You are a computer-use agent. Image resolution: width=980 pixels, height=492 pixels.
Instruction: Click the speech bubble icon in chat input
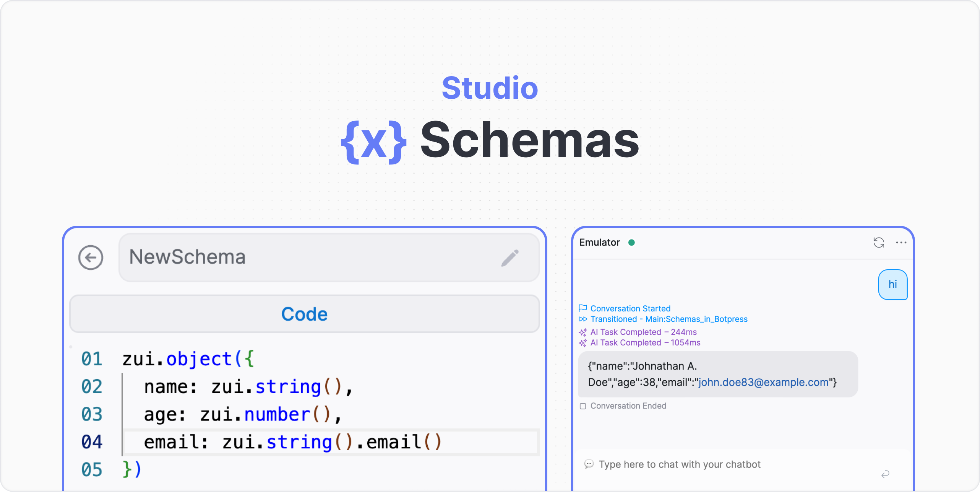pyautogui.click(x=589, y=464)
